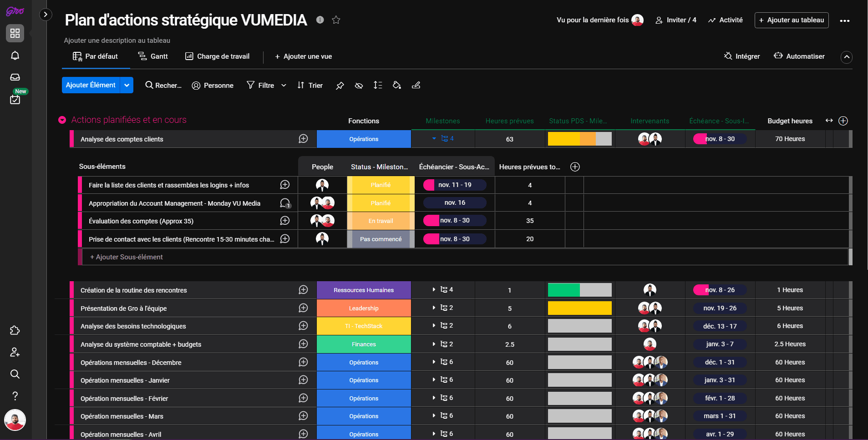Show board info icon next to title
This screenshot has height=440, width=868.
tap(320, 20)
